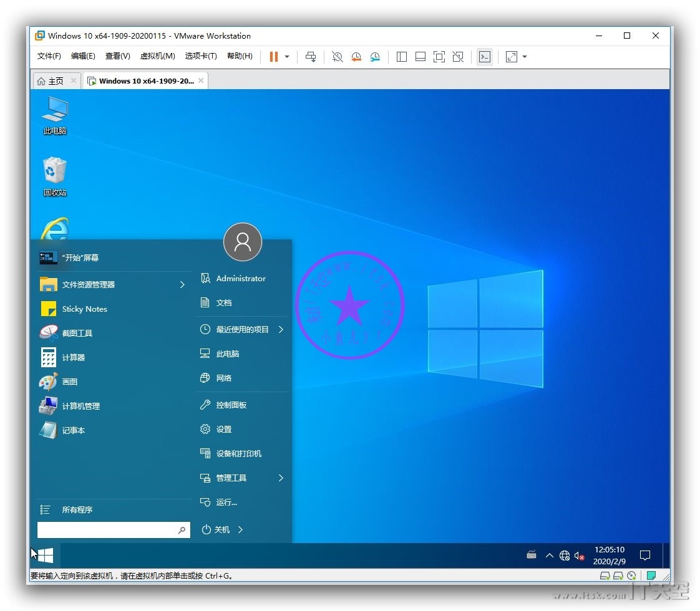Open 设备和打印机 from start menu
Screen dimensions: 700x611
click(x=243, y=453)
